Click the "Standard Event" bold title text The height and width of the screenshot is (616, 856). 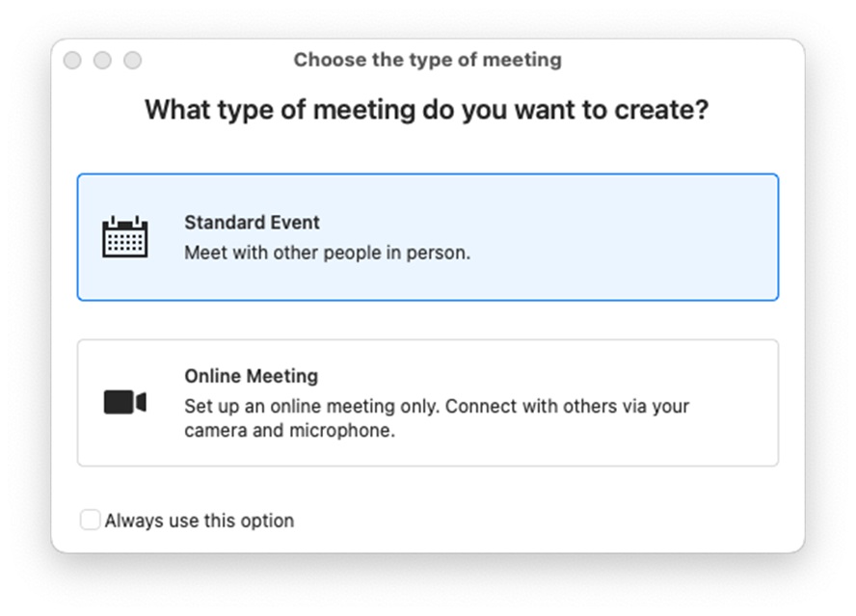(x=252, y=223)
